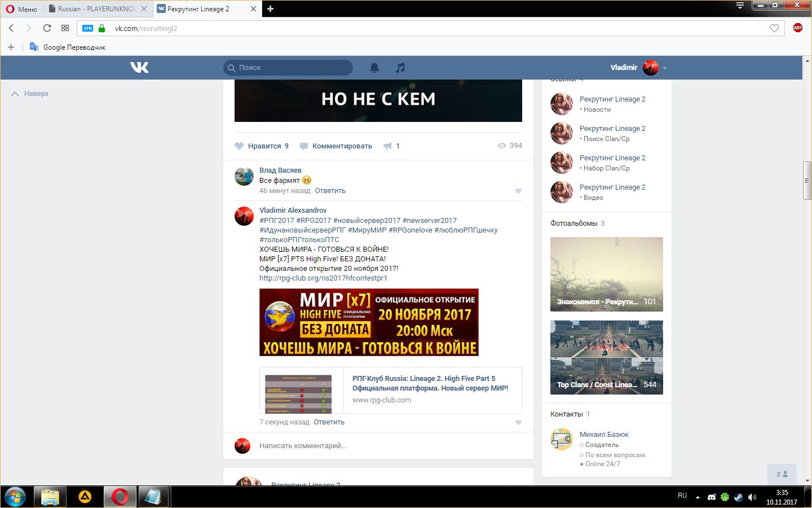Click Наверх to go to top

click(x=30, y=94)
